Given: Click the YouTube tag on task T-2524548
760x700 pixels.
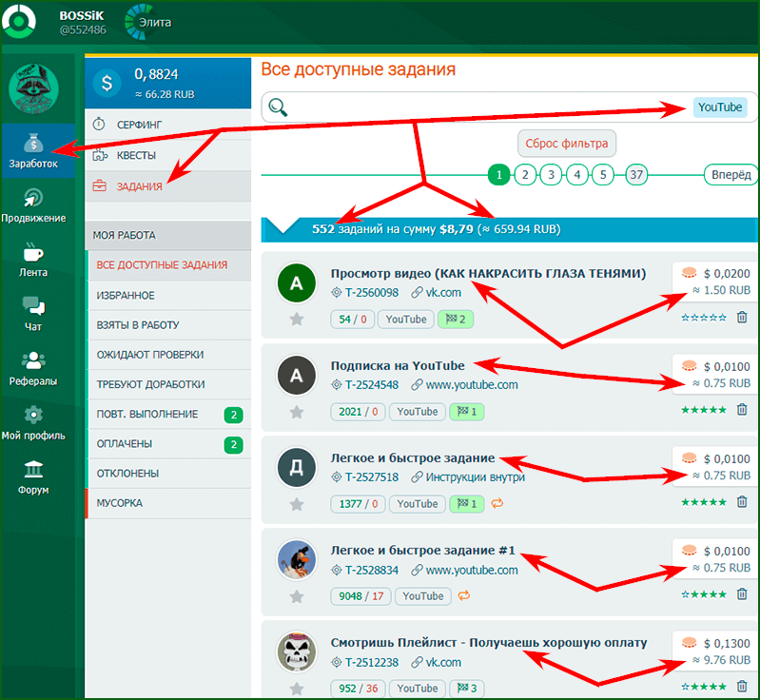Looking at the screenshot, I should coord(418,412).
